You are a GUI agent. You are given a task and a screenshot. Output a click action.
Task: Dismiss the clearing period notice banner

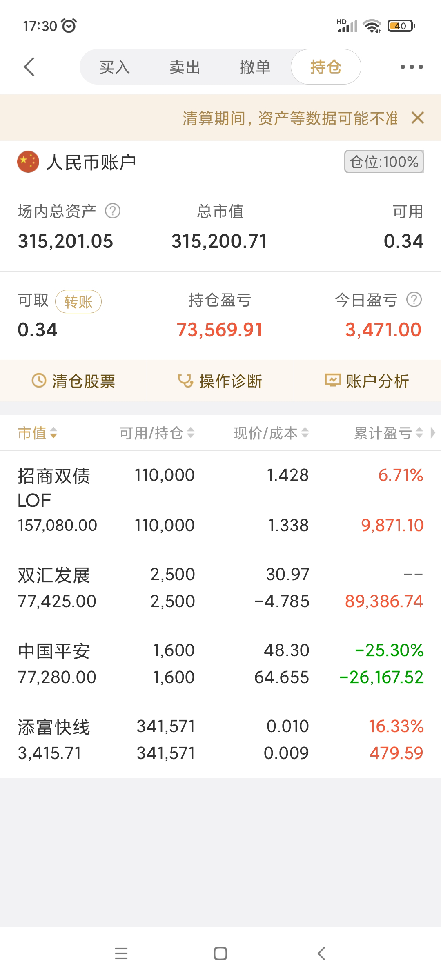tap(418, 118)
